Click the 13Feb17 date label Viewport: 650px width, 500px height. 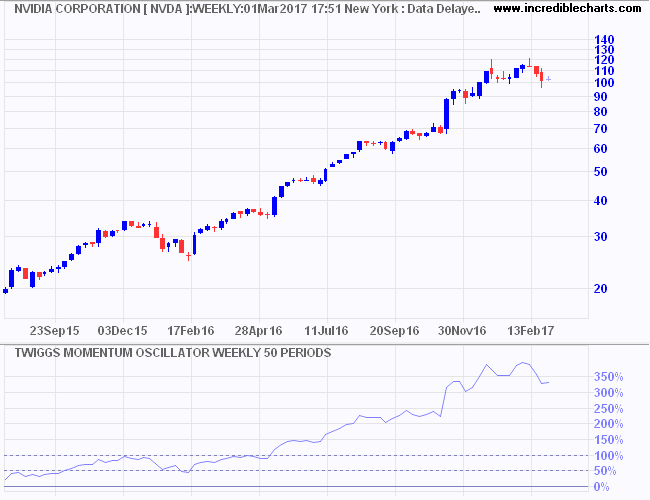click(x=531, y=331)
